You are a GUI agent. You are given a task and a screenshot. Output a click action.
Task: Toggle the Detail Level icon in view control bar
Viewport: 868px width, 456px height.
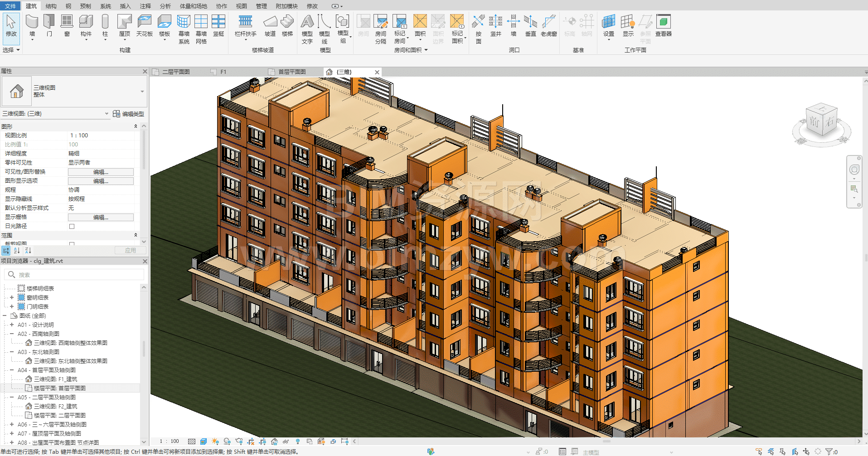tap(192, 441)
